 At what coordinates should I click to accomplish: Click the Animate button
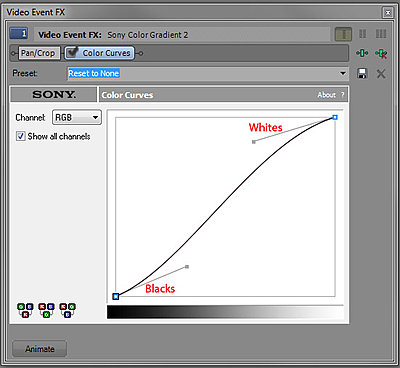40,349
